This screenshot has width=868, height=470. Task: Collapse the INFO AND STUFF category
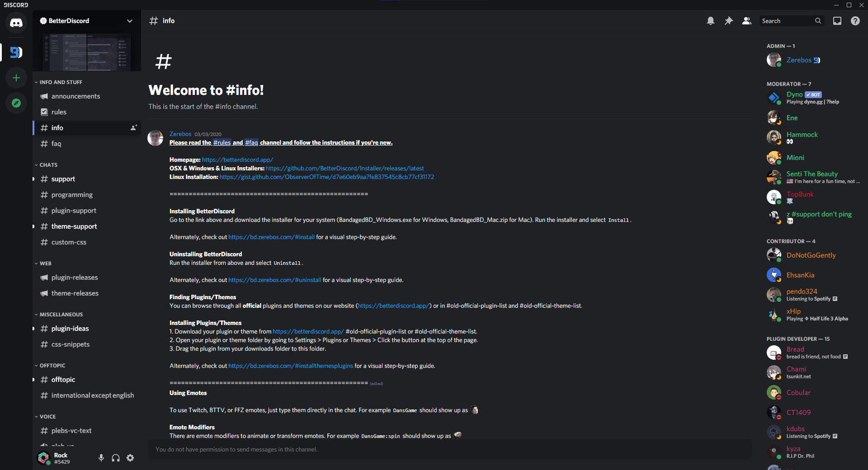point(59,82)
